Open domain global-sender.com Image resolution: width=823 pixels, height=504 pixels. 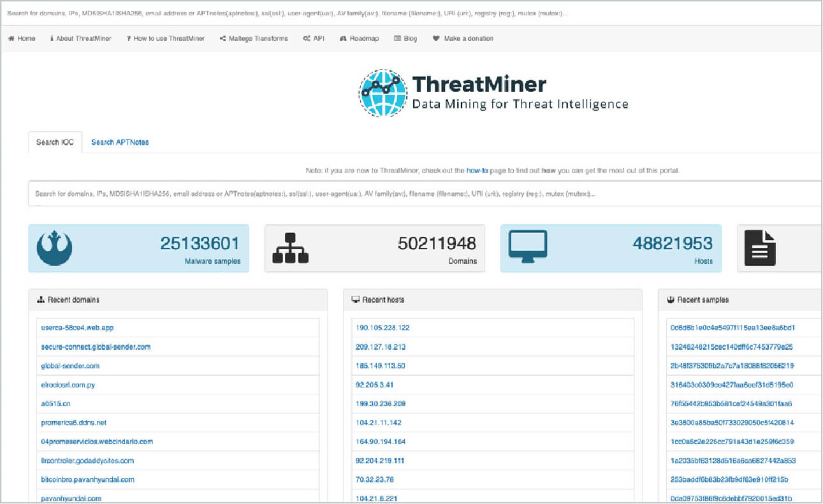point(70,366)
